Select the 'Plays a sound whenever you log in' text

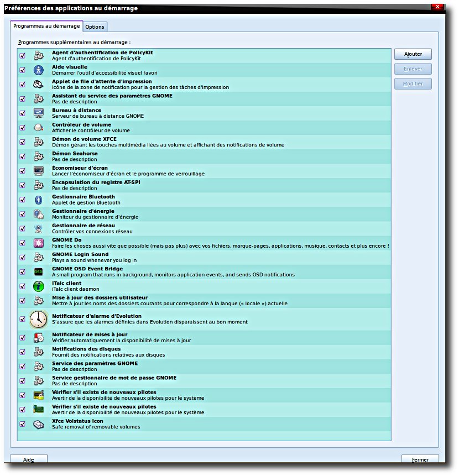[x=95, y=260]
